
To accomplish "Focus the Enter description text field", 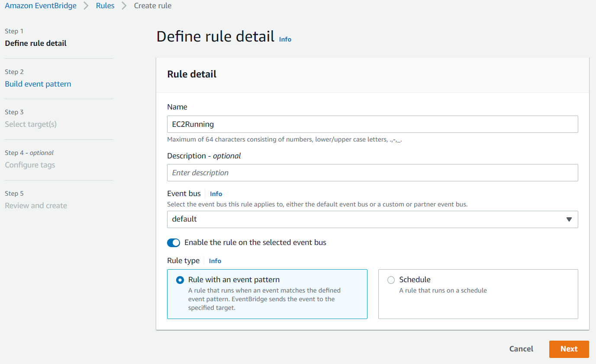I will [372, 173].
